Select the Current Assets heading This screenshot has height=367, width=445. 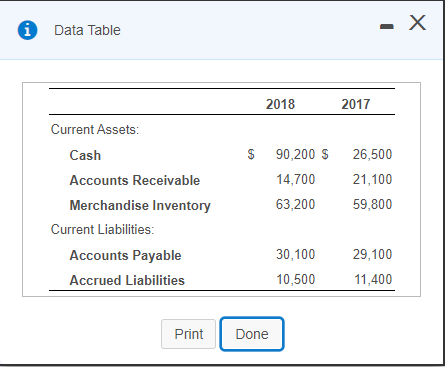click(x=95, y=129)
